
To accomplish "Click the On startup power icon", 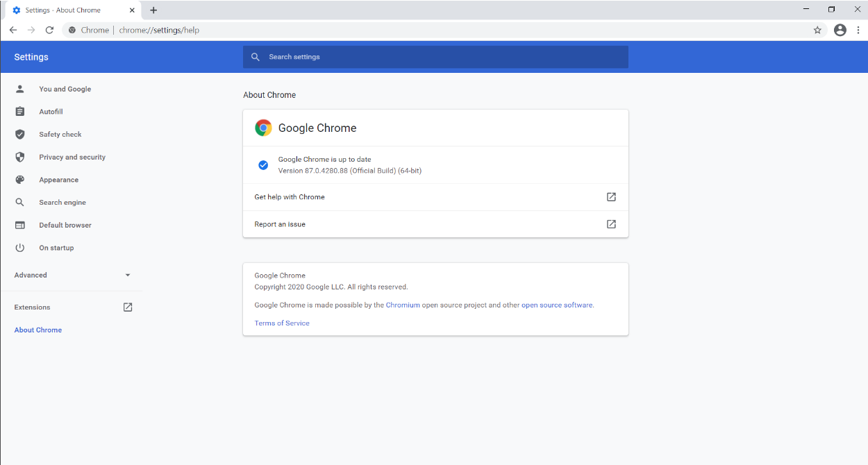I will coord(20,248).
